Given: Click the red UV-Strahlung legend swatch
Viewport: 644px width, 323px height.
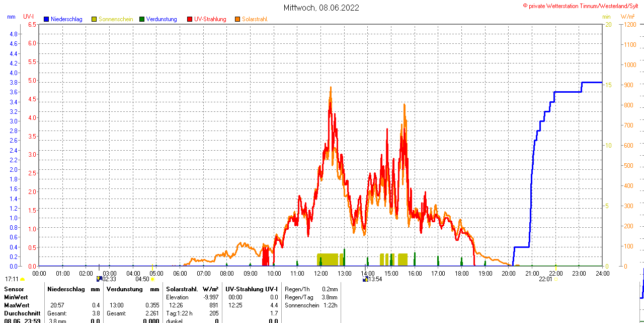Looking at the screenshot, I should 190,19.
